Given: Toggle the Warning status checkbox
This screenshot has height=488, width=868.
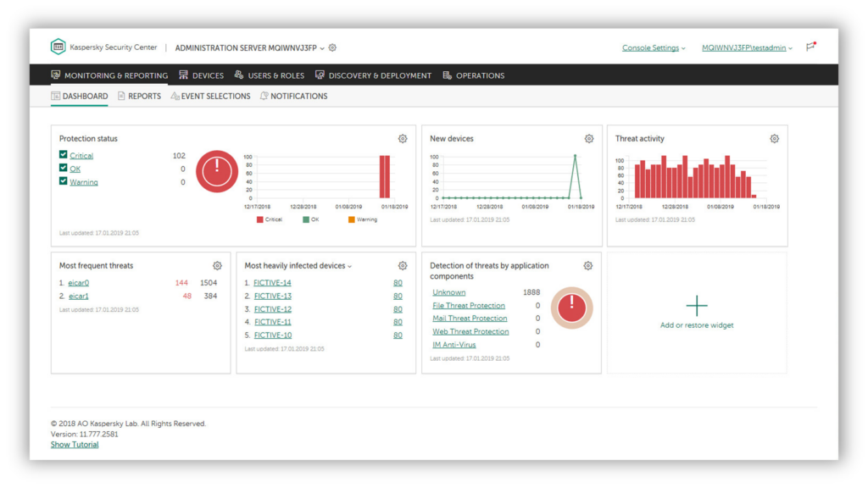Looking at the screenshot, I should tap(64, 181).
